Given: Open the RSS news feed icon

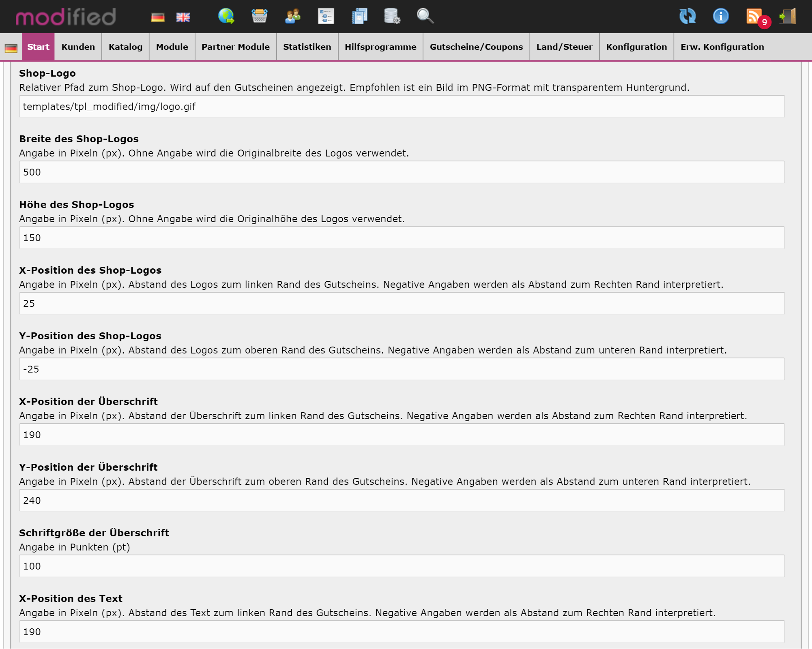Looking at the screenshot, I should click(x=754, y=17).
